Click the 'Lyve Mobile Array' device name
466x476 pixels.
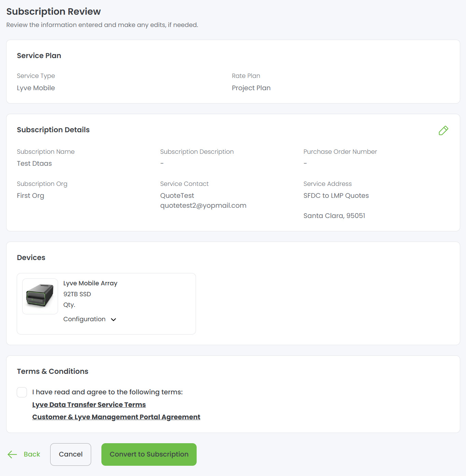[90, 283]
